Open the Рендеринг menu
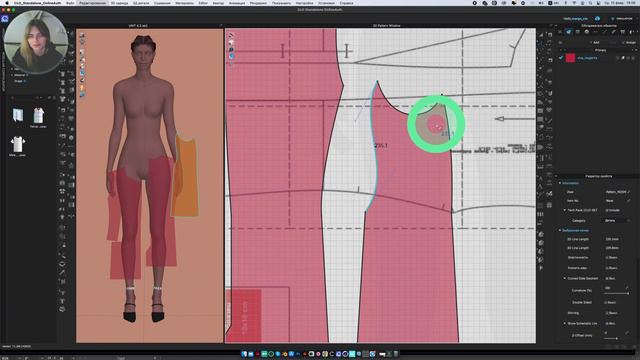 pos(258,3)
